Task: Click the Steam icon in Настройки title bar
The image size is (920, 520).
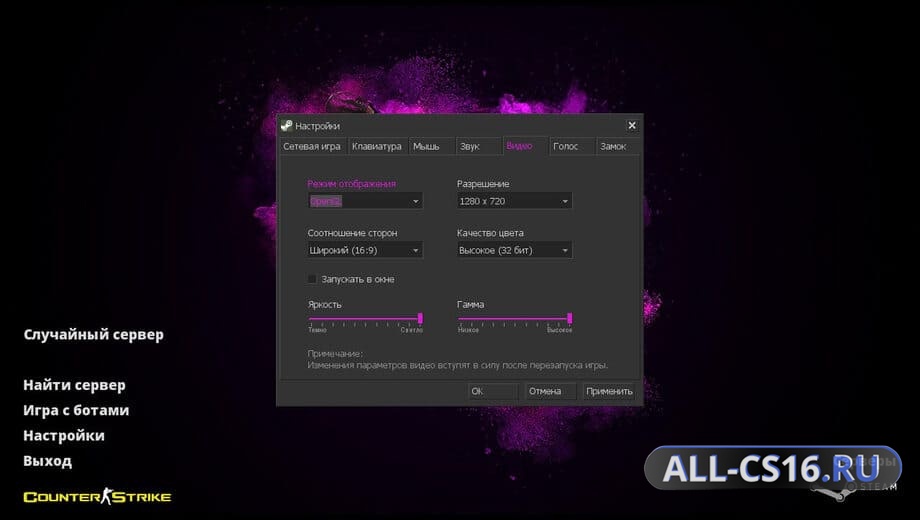Action: (286, 126)
